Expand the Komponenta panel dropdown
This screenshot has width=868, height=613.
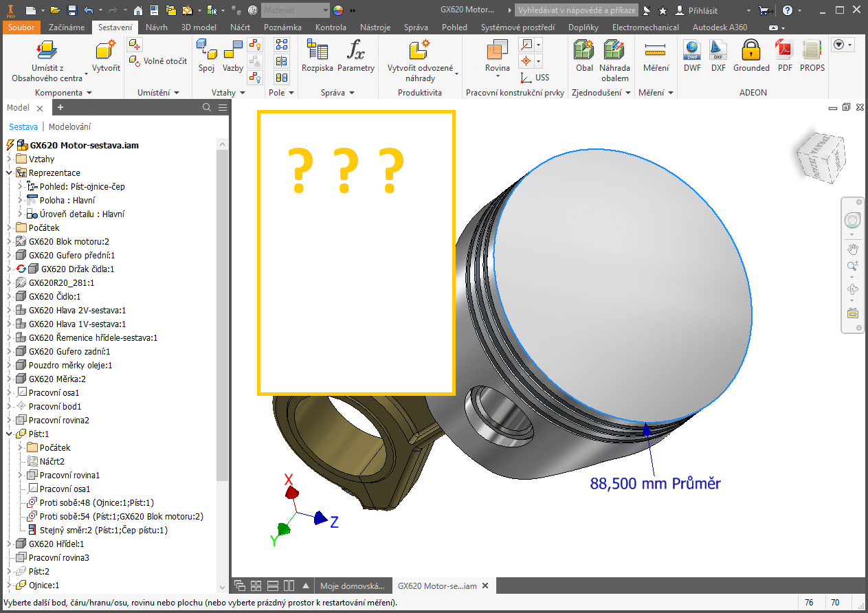(x=63, y=92)
